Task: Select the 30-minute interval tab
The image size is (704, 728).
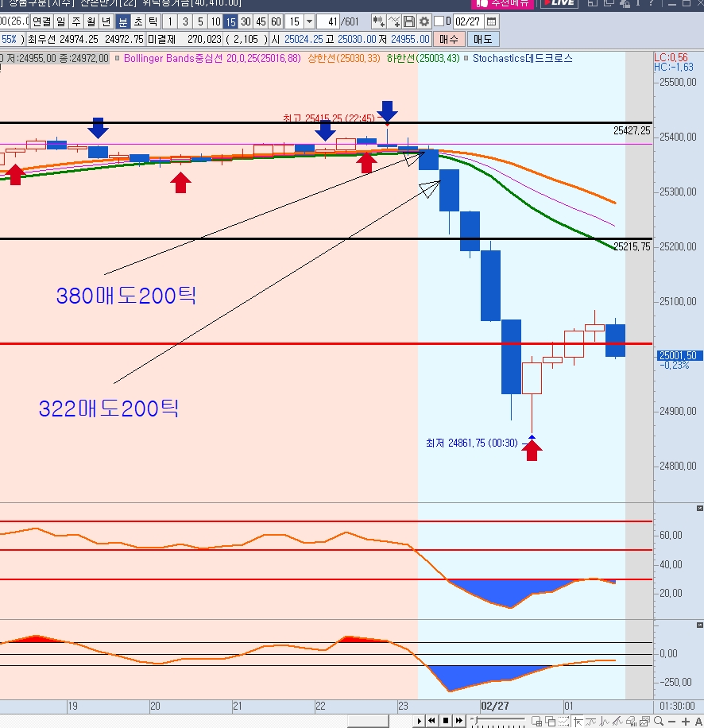Action: tap(246, 21)
